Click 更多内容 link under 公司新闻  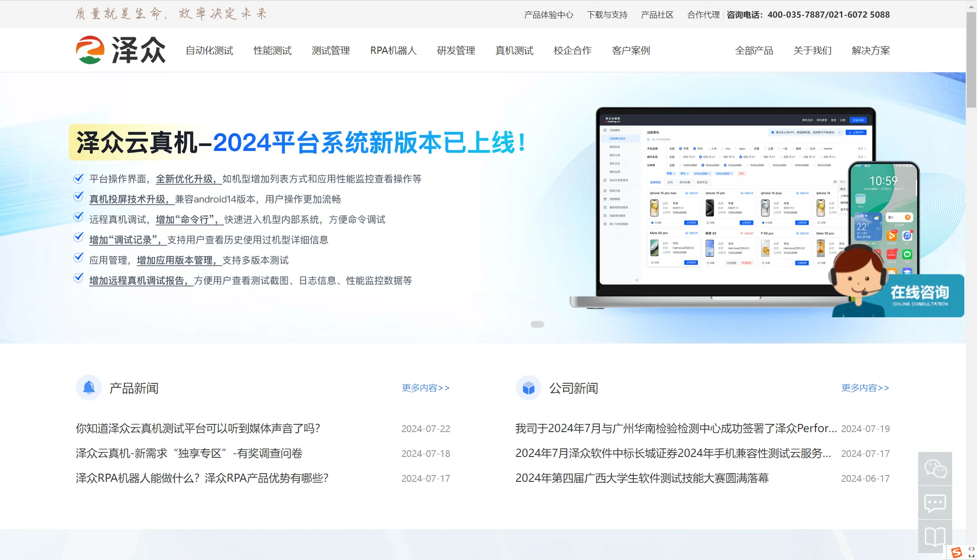tap(865, 388)
